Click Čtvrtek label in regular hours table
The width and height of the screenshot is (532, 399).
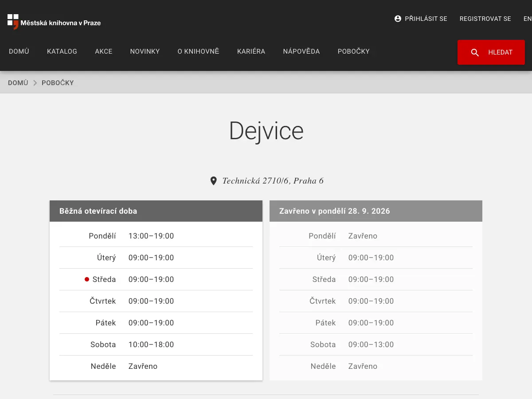click(x=103, y=301)
